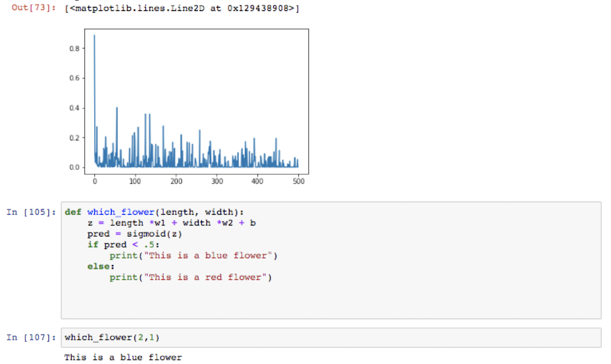Click the matplotlib Line2D output text

pos(183,9)
